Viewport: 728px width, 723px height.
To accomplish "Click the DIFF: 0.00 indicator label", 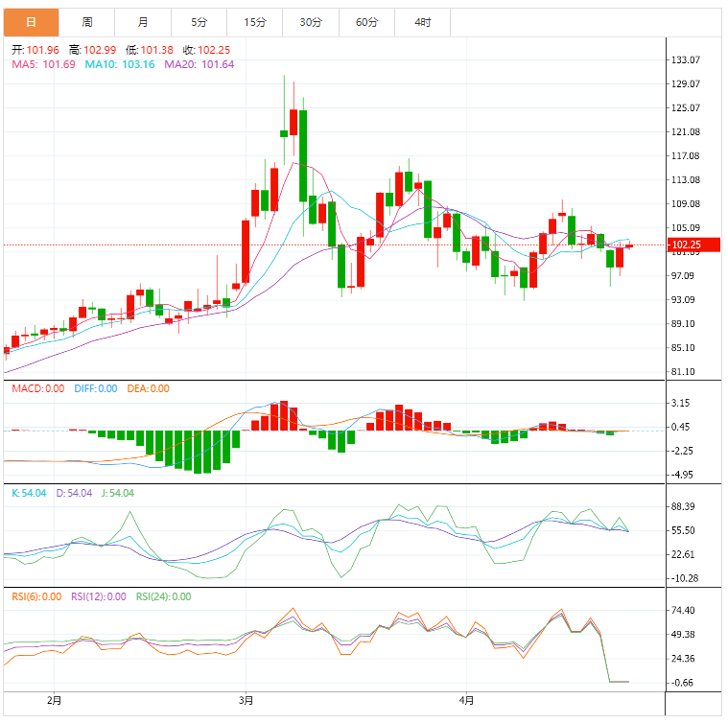I will click(x=96, y=389).
